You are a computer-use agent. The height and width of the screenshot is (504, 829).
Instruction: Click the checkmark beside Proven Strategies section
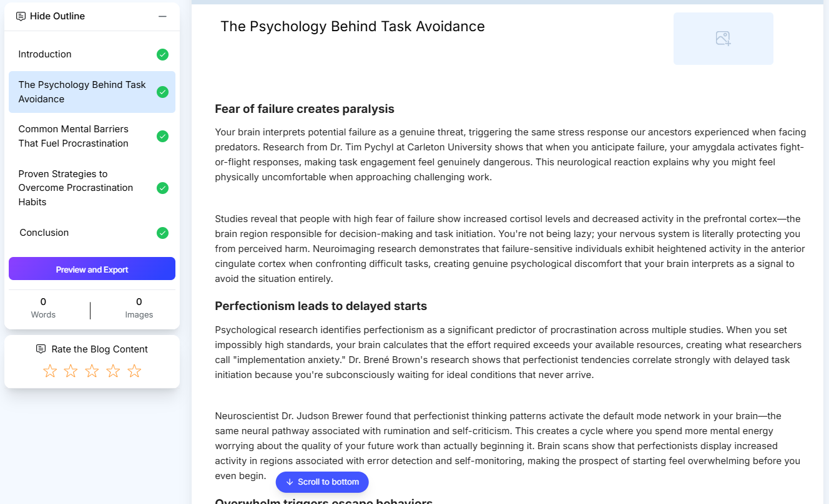coord(162,188)
